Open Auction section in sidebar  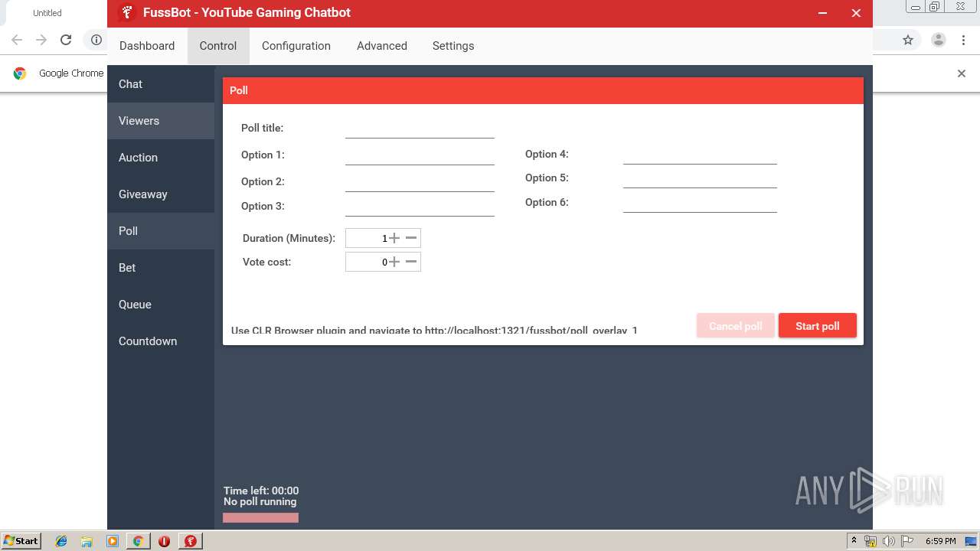pos(161,158)
